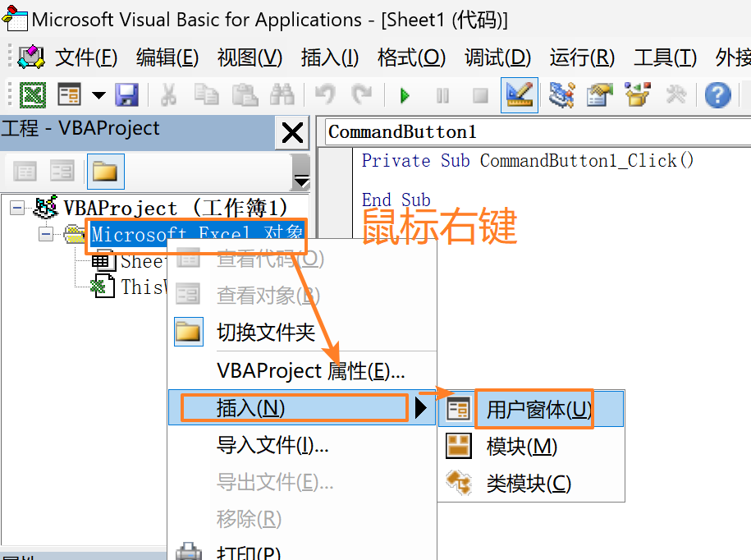Click the Insert UserForm toolbar icon
This screenshot has width=751, height=560.
tap(70, 95)
